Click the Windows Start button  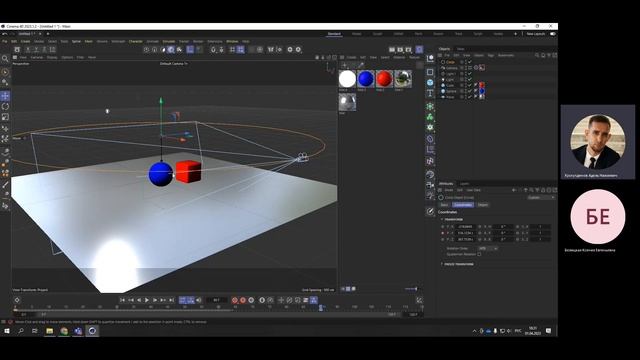point(7,331)
